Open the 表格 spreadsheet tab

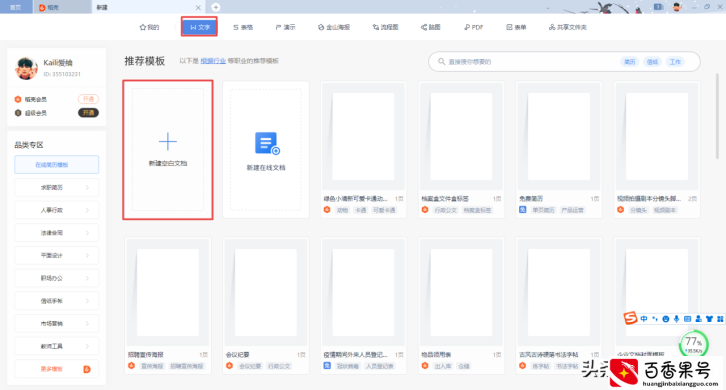click(x=243, y=27)
